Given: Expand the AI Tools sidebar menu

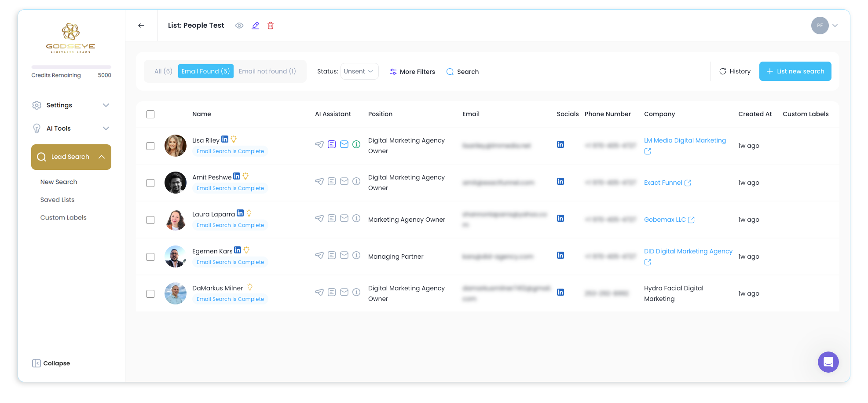Looking at the screenshot, I should (71, 128).
